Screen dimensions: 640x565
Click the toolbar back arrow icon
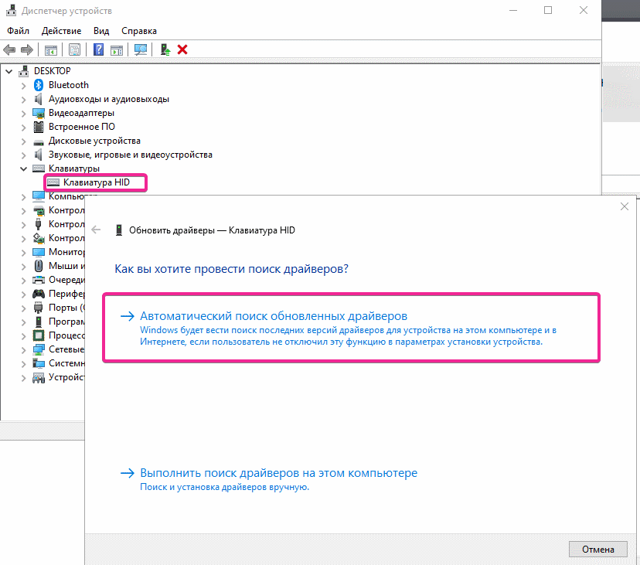pos(9,50)
